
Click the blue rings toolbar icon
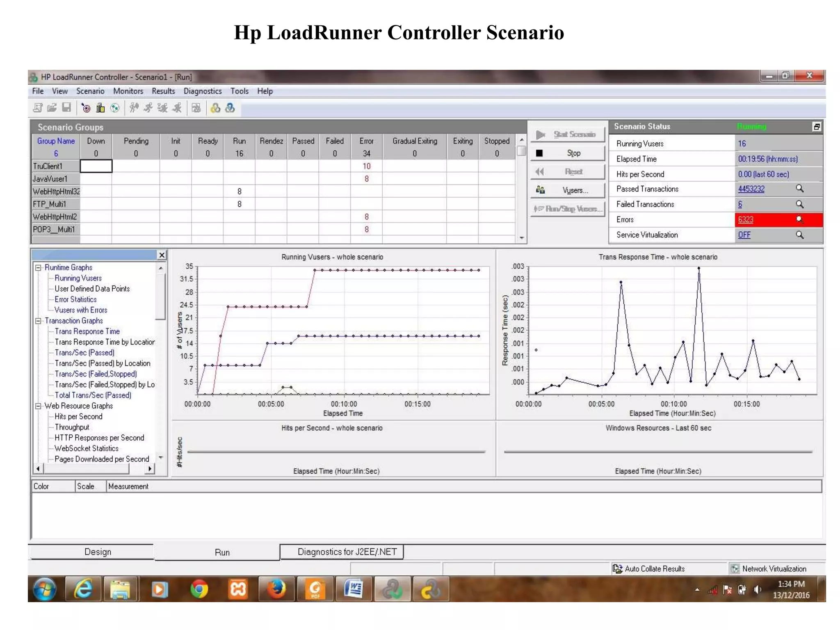click(x=230, y=108)
